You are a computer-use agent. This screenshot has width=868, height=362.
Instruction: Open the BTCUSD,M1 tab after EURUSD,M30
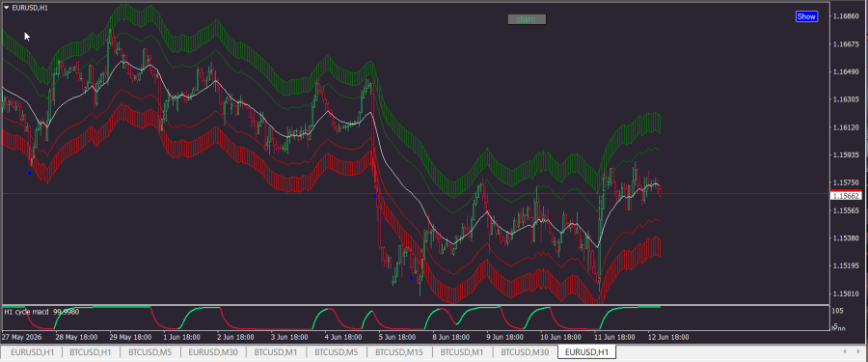(275, 352)
